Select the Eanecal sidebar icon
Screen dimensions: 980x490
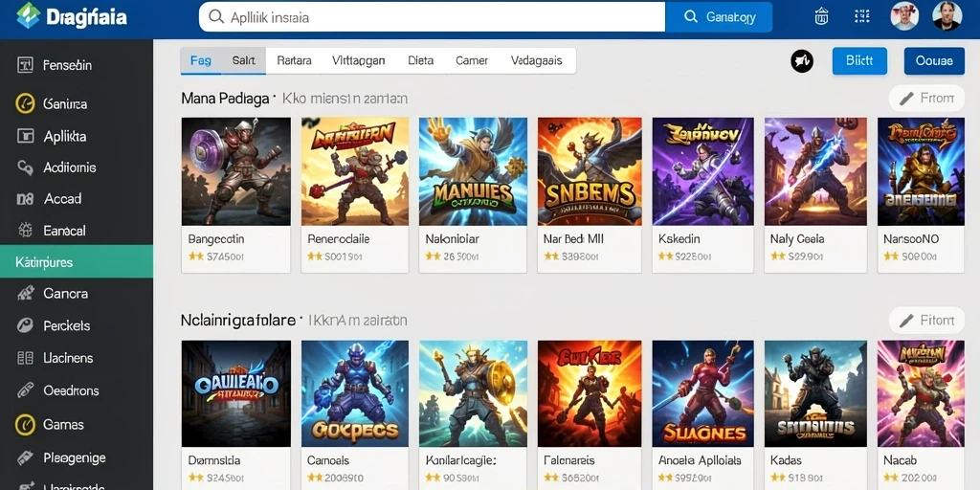25,230
